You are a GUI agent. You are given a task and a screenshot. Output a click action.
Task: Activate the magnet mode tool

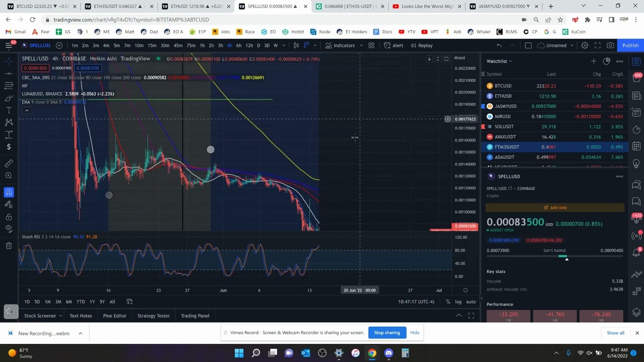[x=9, y=192]
